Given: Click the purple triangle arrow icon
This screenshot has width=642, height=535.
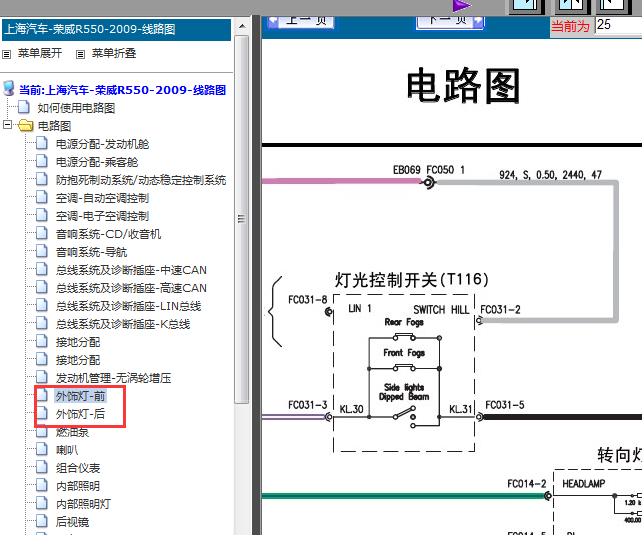Looking at the screenshot, I should pyautogui.click(x=461, y=6).
